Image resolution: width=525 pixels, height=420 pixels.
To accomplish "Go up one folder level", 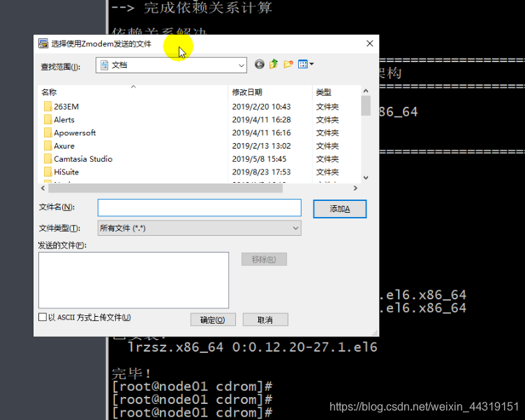I will pyautogui.click(x=274, y=64).
